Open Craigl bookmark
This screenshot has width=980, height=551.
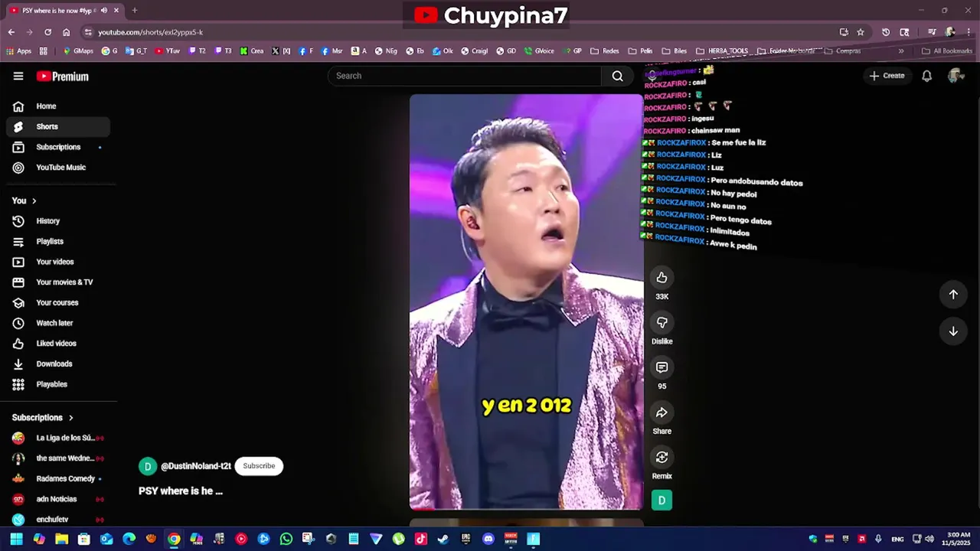tap(474, 51)
